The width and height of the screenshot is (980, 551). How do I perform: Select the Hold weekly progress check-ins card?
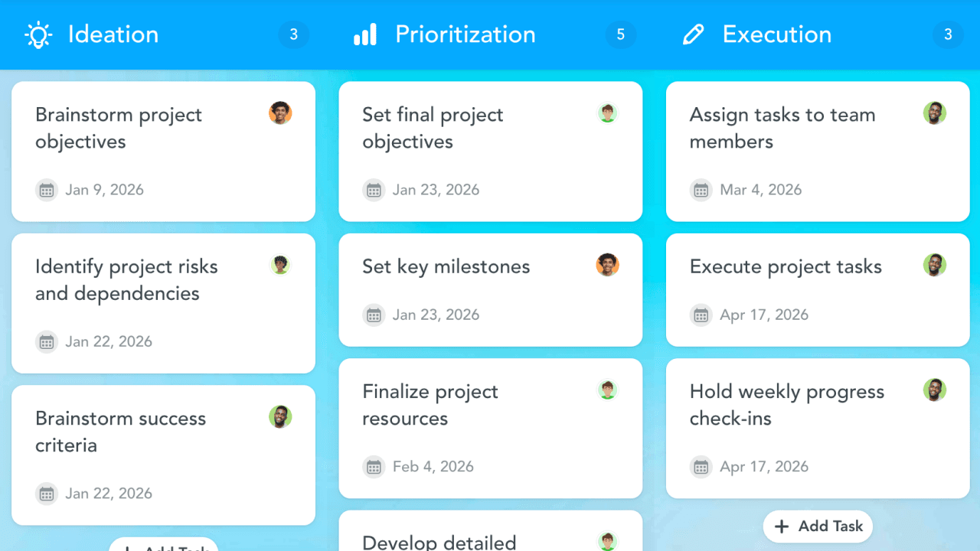point(818,429)
